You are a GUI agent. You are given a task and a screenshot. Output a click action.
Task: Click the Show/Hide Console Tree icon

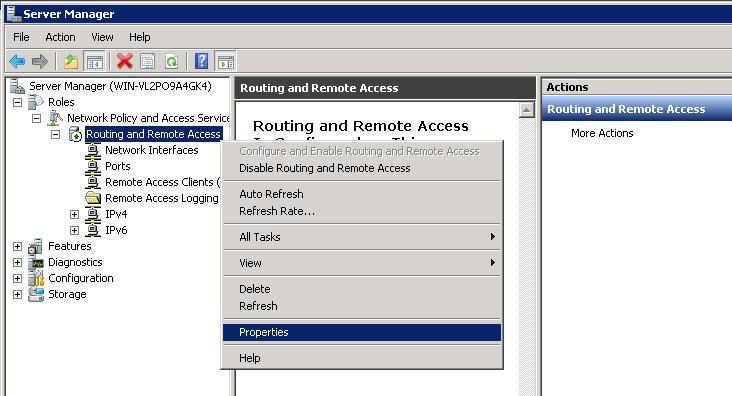94,61
